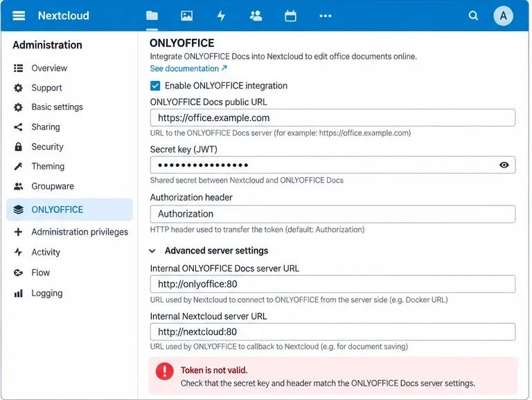Click the Activity pulse icon in sidebar
The height and width of the screenshot is (400, 532).
18,252
